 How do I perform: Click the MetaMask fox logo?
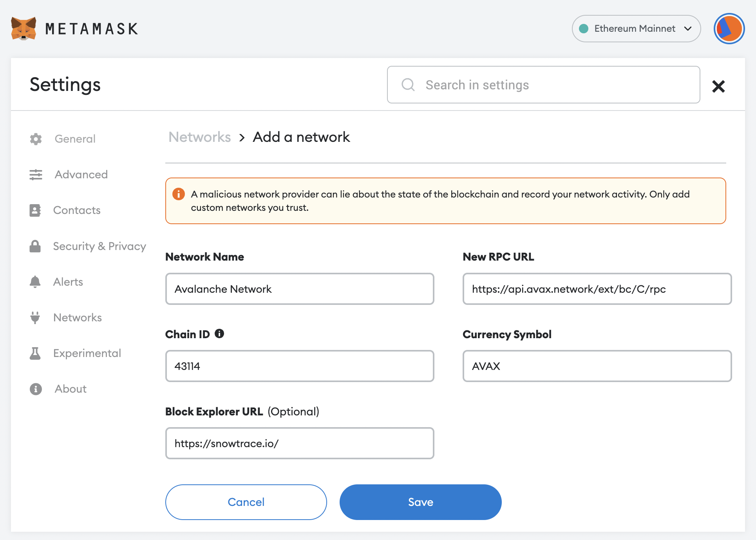click(x=24, y=29)
